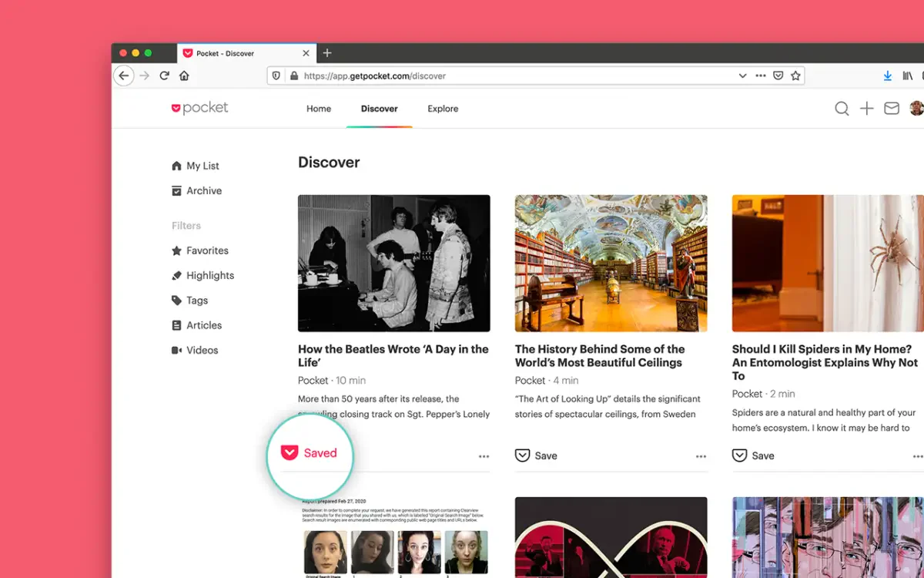Minimize the window with the yellow button

pyautogui.click(x=136, y=53)
